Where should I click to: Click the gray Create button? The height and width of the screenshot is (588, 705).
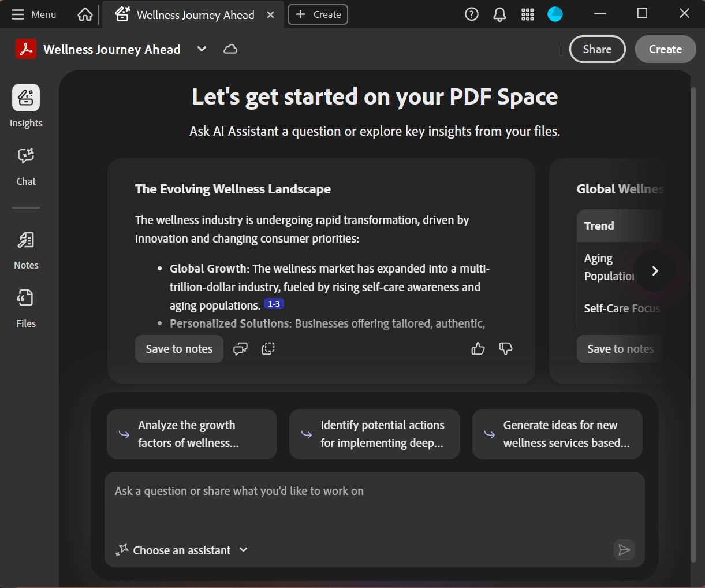coord(665,49)
